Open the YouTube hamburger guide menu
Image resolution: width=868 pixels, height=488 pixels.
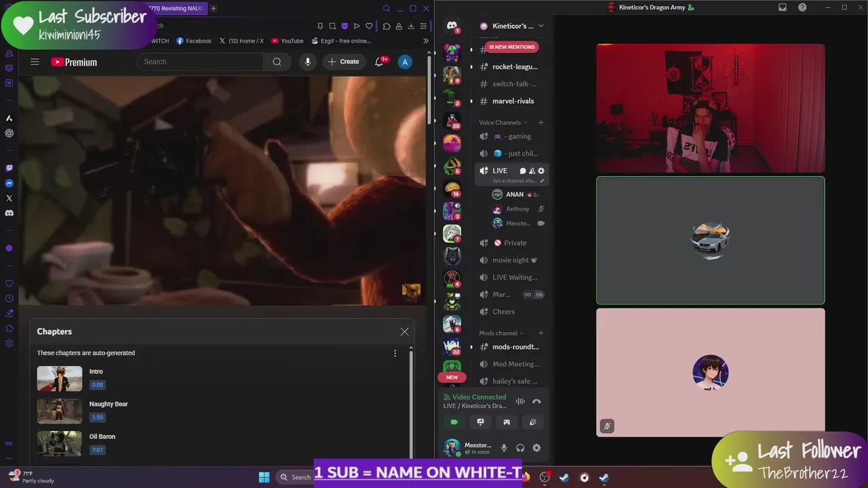click(35, 62)
